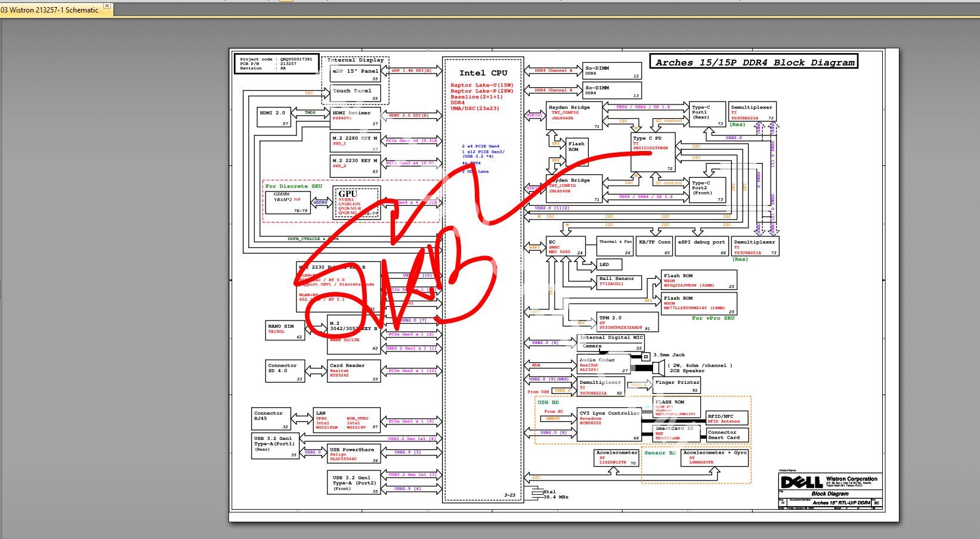Click the 'Type-C Port2 (Front)' block
This screenshot has width=980, height=539.
click(x=707, y=190)
